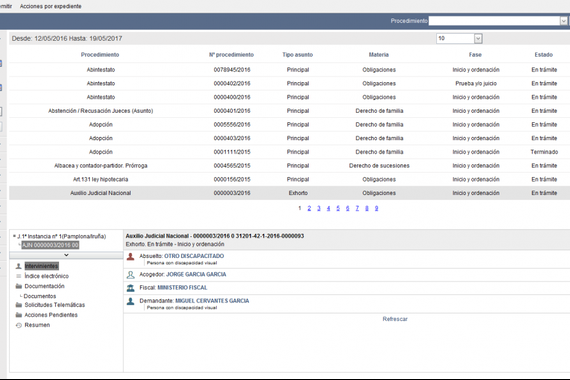Click the Prueba y/o juicio phase cell
The height and width of the screenshot is (380, 570).
pyautogui.click(x=476, y=84)
